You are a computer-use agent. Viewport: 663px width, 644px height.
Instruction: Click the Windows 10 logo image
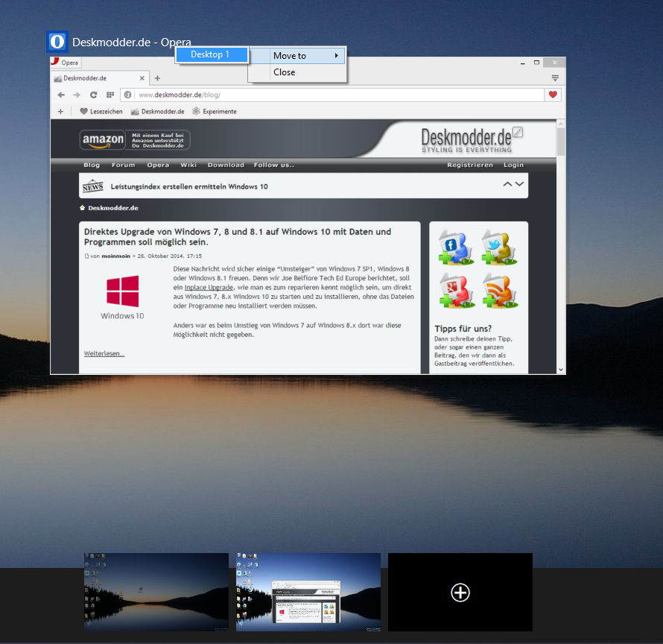pyautogui.click(x=123, y=297)
